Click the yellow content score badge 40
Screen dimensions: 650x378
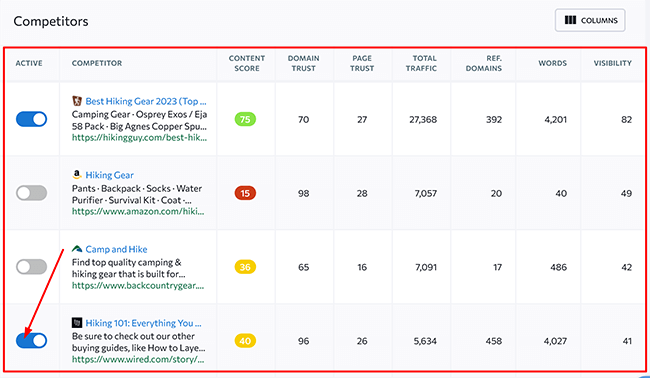click(245, 341)
